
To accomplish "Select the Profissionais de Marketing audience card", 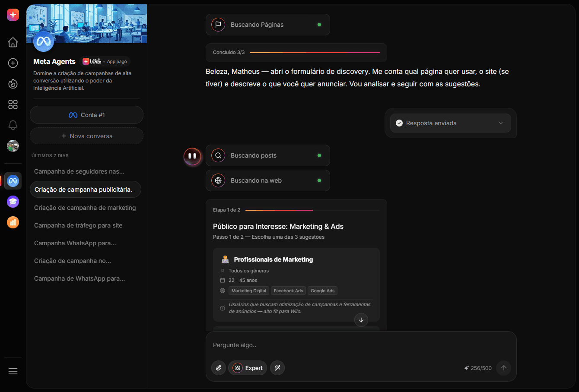I will 296,285.
